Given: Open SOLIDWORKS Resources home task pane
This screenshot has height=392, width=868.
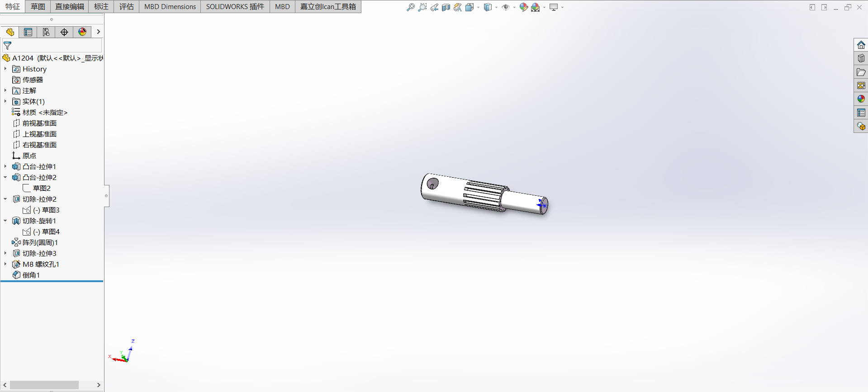Looking at the screenshot, I should (861, 45).
